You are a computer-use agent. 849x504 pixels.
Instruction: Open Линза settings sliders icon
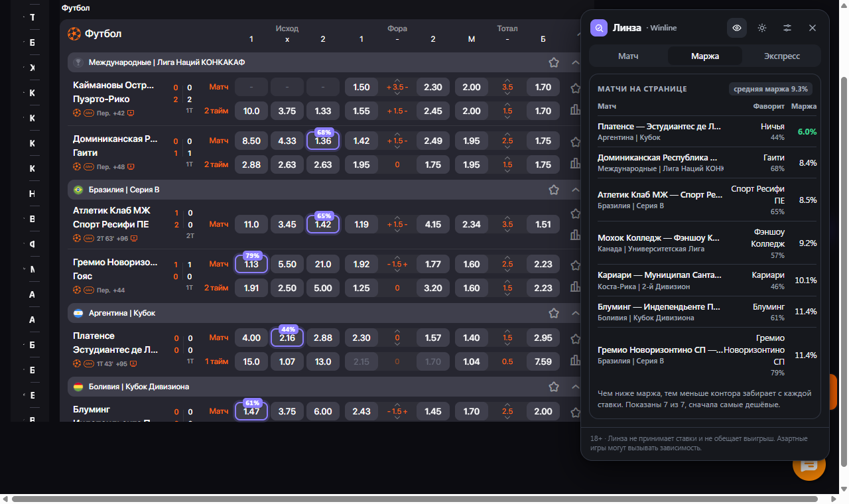787,28
